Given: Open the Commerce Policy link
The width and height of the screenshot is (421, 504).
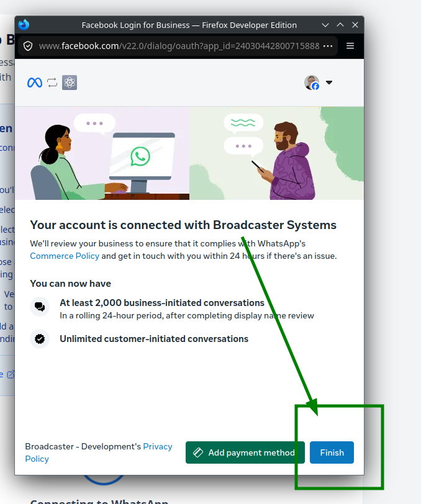Looking at the screenshot, I should click(x=65, y=256).
